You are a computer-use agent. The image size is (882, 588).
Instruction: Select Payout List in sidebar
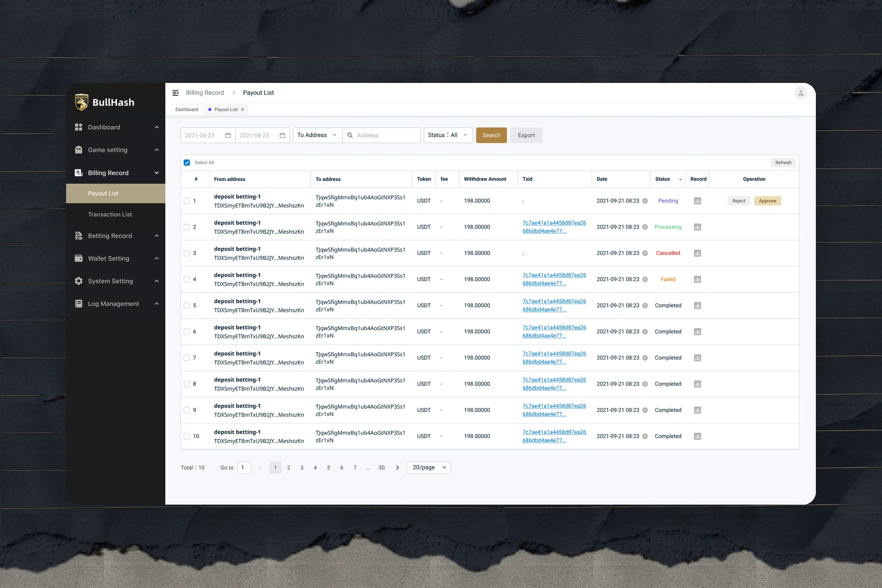(116, 194)
